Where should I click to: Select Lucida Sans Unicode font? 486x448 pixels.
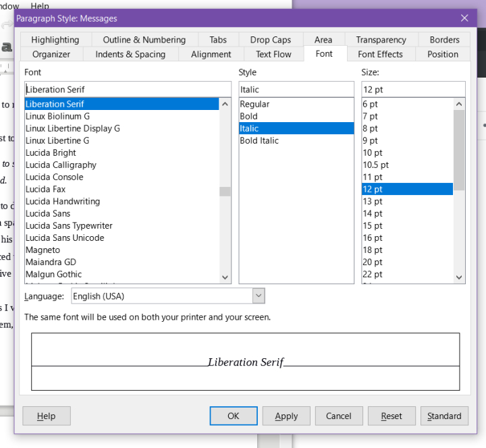point(122,237)
